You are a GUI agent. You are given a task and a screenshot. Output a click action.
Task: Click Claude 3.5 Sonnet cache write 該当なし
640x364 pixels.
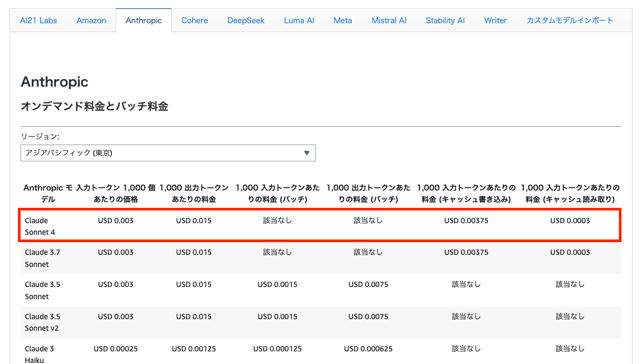coord(466,284)
